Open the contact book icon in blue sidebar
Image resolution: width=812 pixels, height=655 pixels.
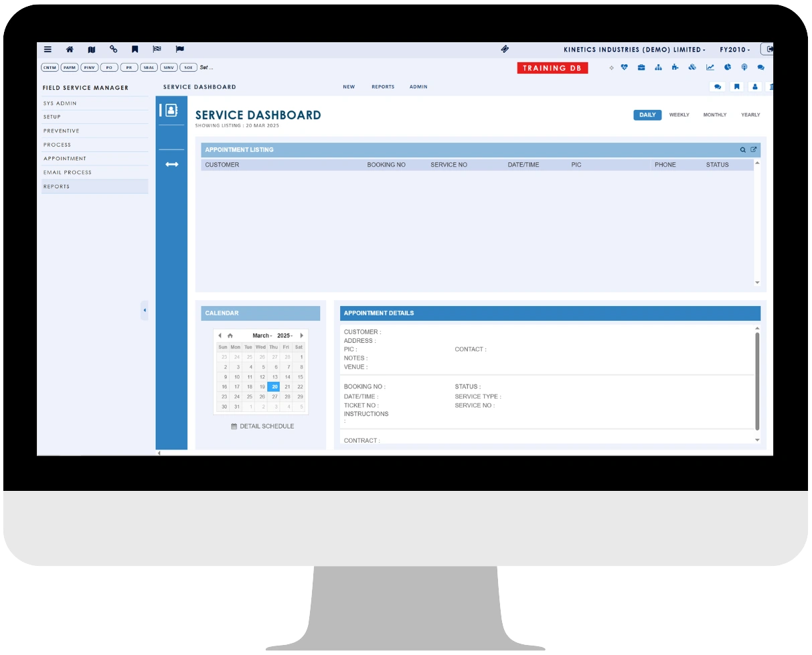[x=171, y=111]
